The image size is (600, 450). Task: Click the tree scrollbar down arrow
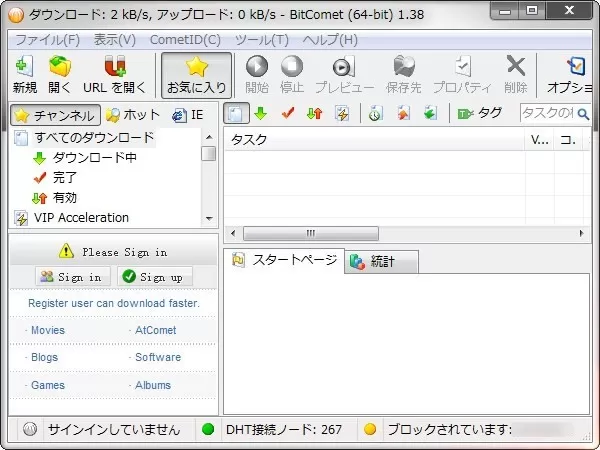tap(209, 219)
